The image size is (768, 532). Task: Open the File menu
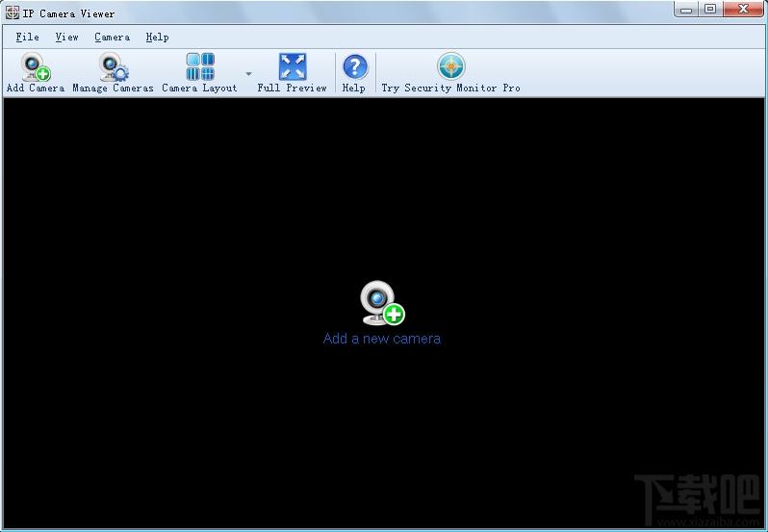27,38
